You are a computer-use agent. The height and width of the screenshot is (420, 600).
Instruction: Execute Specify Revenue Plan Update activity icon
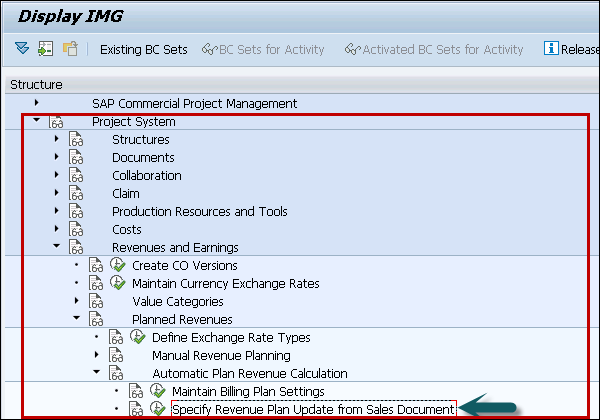[157, 409]
